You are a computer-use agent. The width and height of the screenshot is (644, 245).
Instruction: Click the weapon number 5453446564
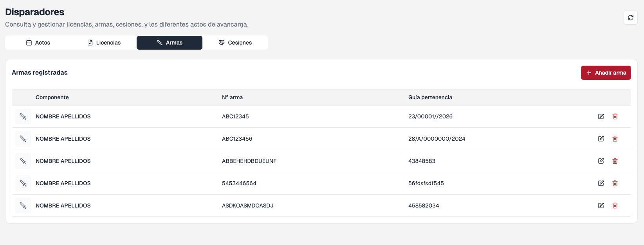click(x=239, y=183)
